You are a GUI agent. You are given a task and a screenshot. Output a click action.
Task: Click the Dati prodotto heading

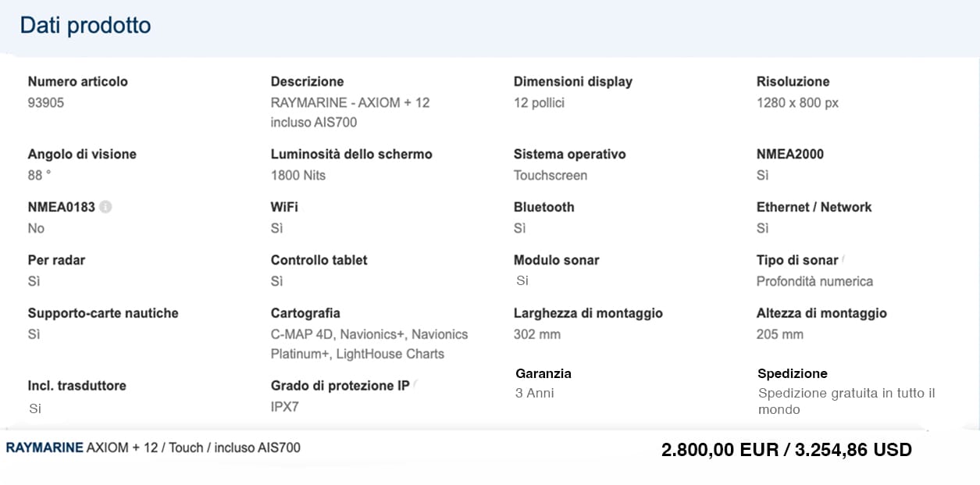coord(85,26)
